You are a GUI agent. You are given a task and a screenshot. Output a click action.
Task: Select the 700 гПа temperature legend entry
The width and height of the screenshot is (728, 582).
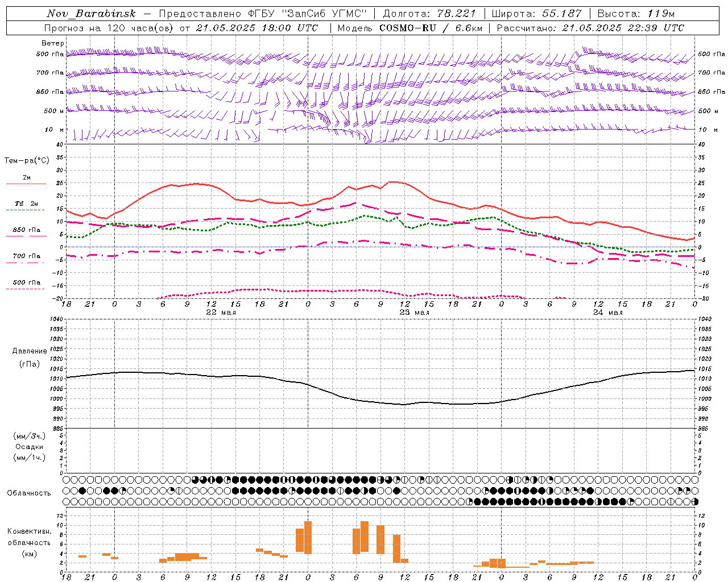coord(27,256)
